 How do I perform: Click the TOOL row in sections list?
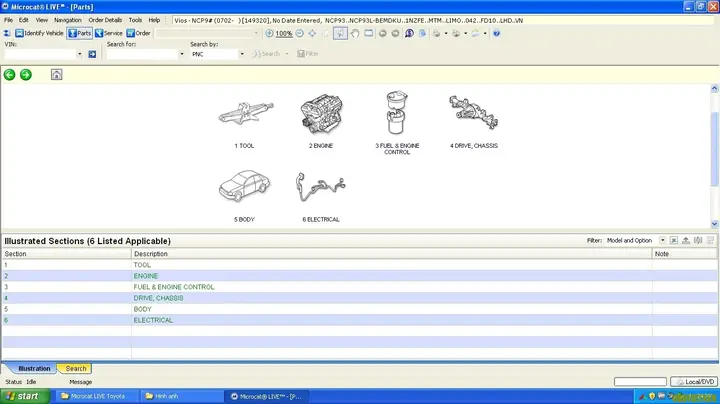(360, 265)
